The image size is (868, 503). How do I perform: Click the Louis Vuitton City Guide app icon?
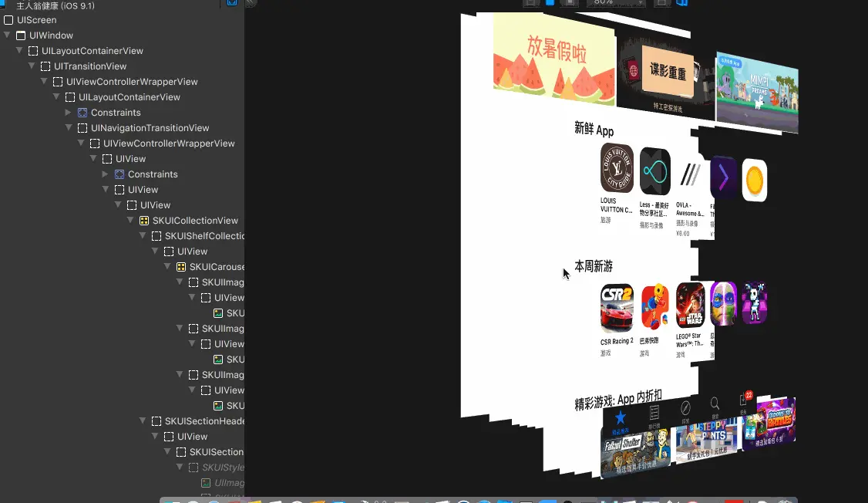(617, 168)
